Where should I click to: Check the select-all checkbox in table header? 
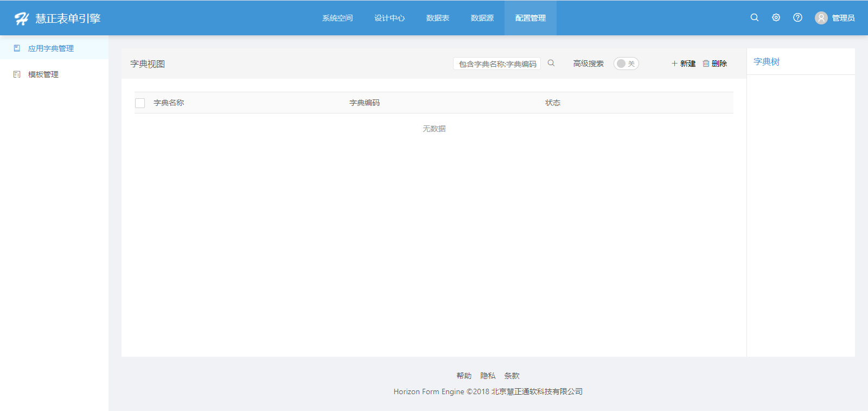[140, 103]
